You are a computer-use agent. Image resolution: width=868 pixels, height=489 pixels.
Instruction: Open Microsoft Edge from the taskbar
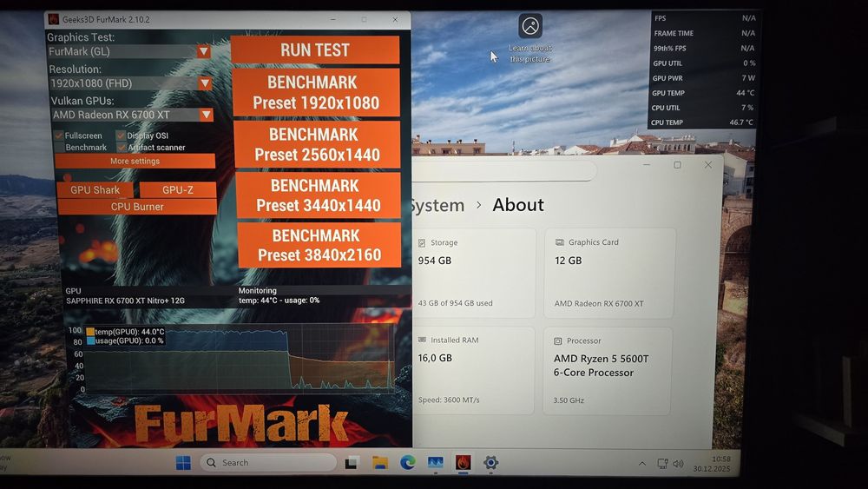point(408,462)
